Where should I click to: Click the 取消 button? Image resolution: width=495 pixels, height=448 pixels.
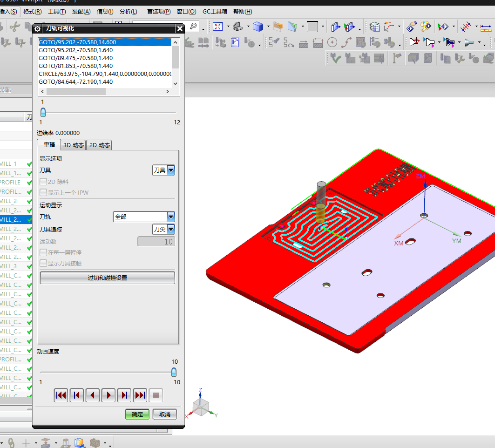(165, 414)
